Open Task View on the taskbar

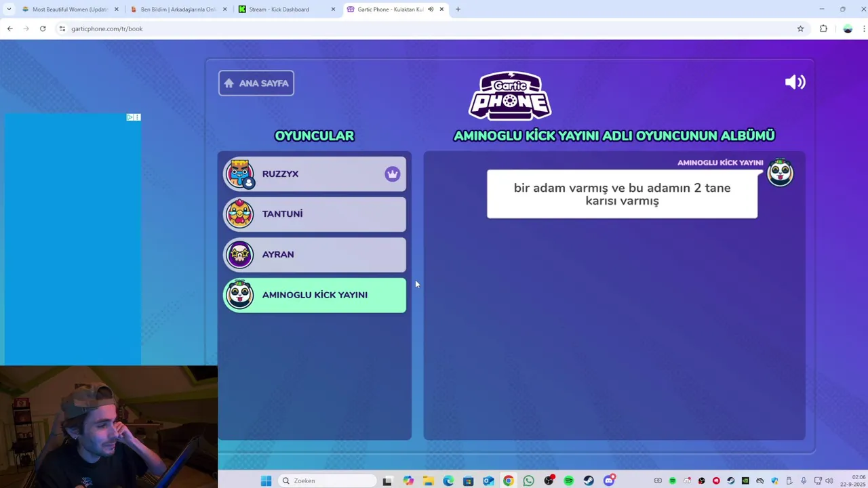tap(387, 481)
